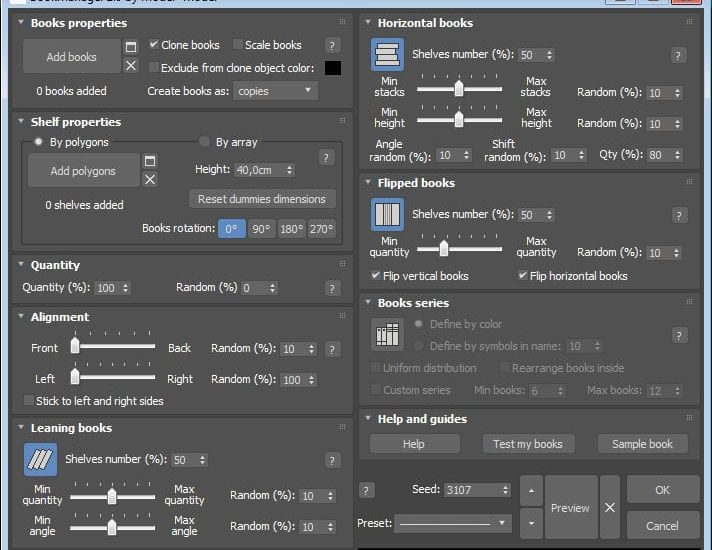Open the Preset dropdown list
The image size is (712, 550).
click(453, 523)
